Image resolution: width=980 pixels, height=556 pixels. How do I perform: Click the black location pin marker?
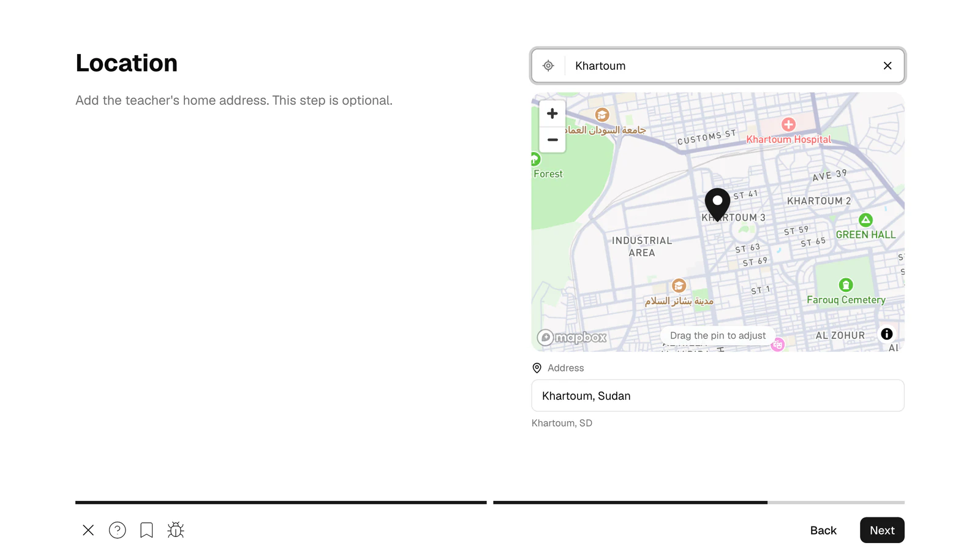click(x=717, y=204)
